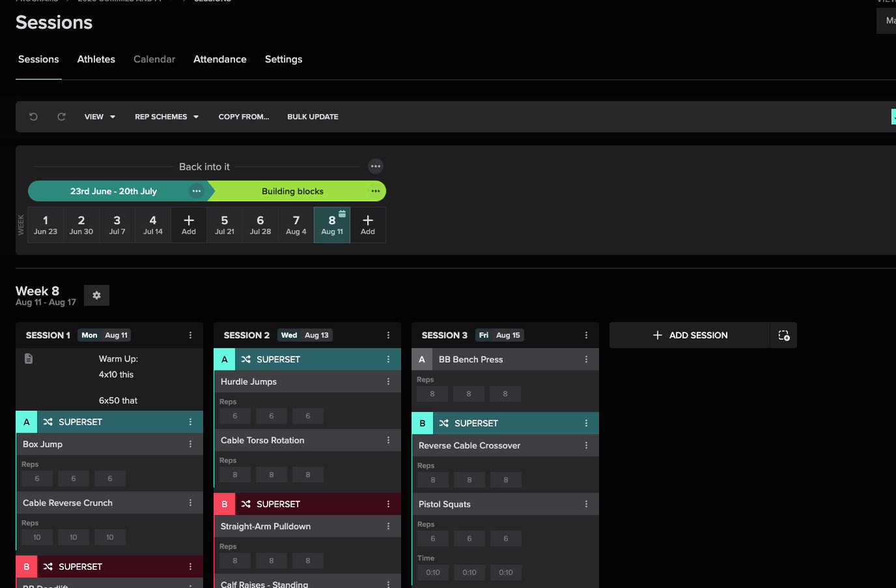Switch to the Calendar tab

click(x=154, y=59)
